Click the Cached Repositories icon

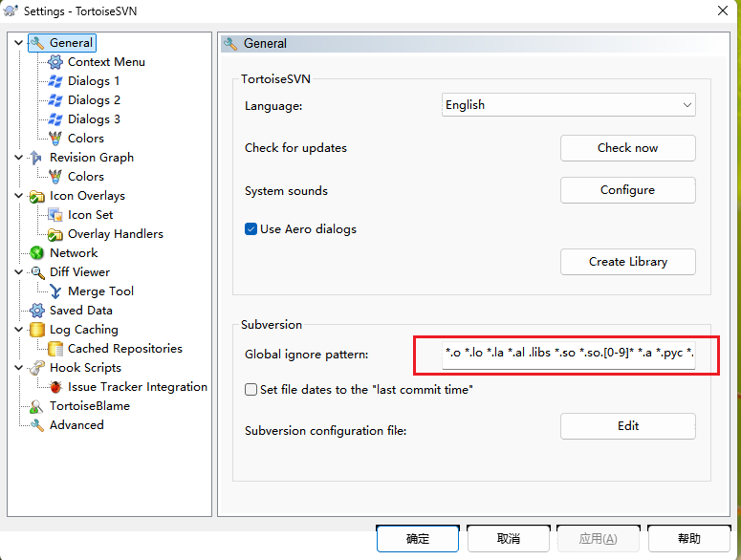click(55, 349)
